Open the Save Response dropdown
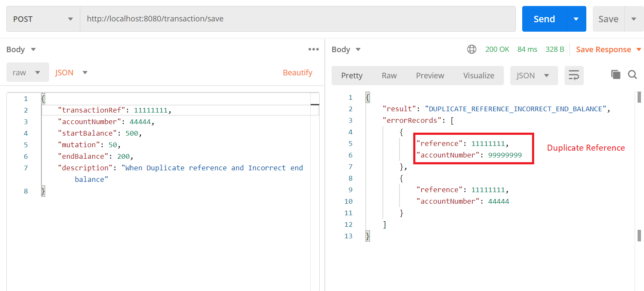Screen dimensions: 644x291 609,49
